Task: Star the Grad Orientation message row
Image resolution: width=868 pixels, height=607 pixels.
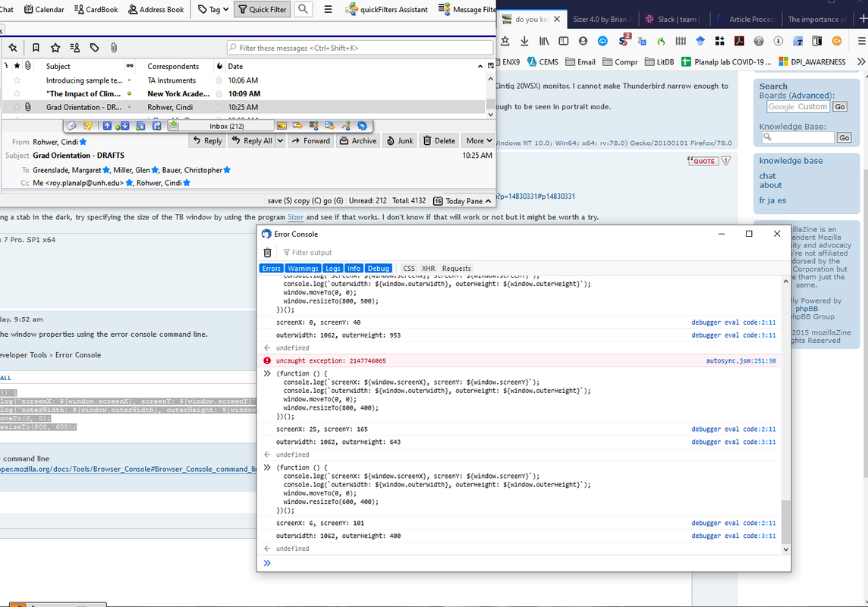Action: [x=17, y=107]
